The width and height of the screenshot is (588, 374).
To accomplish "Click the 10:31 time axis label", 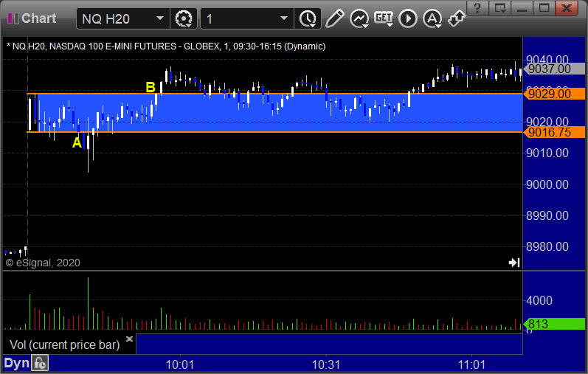I will tap(326, 364).
